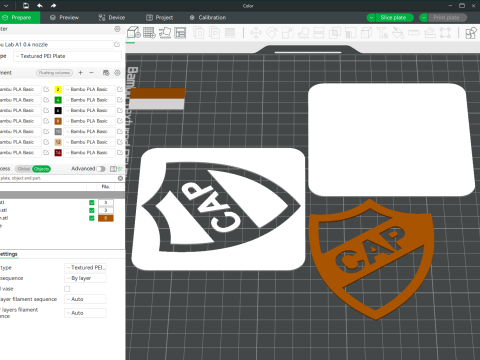Click the AMS sync filament icon
Image resolution: width=480 pixels, height=360 pixels.
pyautogui.click(x=106, y=73)
